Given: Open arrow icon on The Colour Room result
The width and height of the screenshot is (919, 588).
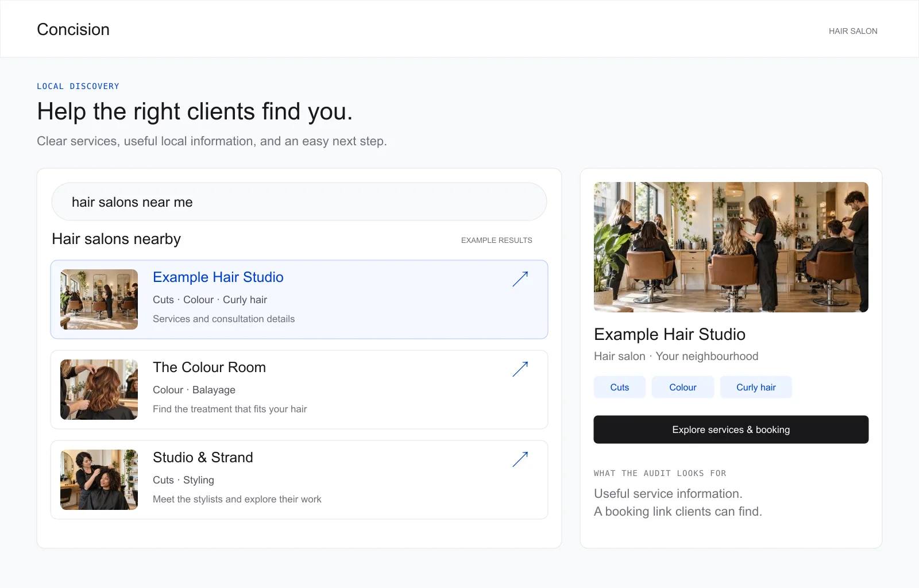Looking at the screenshot, I should [520, 369].
